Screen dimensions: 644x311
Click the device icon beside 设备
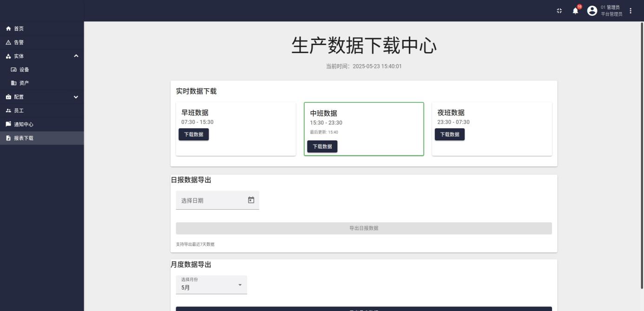tap(13, 70)
